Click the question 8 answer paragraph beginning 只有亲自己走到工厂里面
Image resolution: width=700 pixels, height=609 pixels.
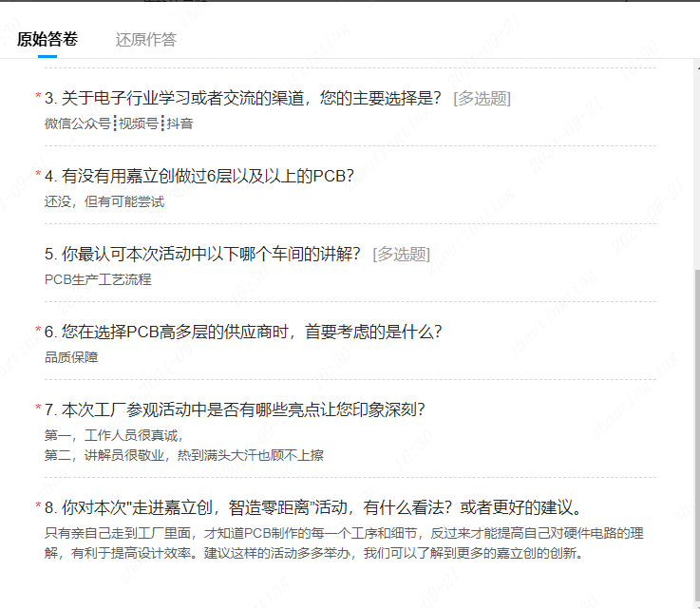pyautogui.click(x=350, y=533)
